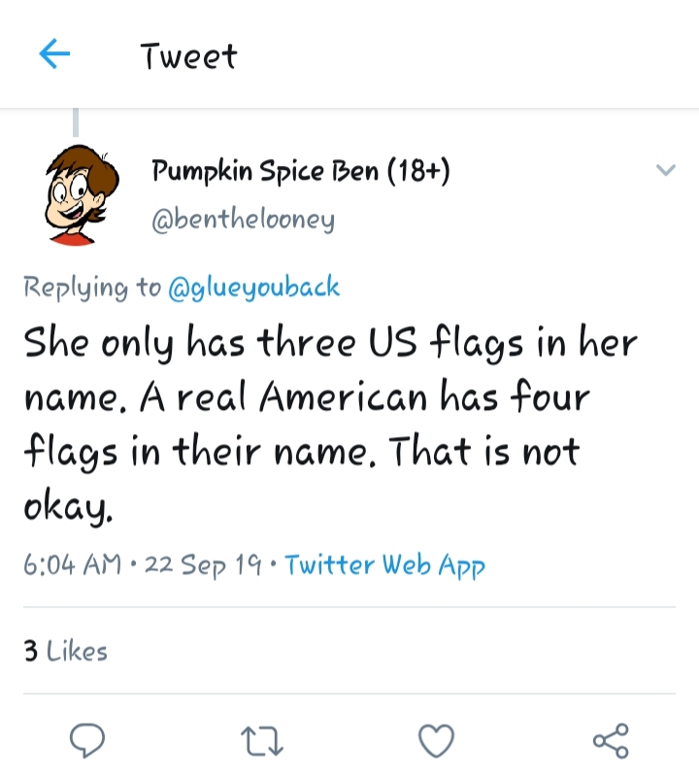Open the Twitter Web App source link
This screenshot has width=699, height=784.
click(384, 565)
